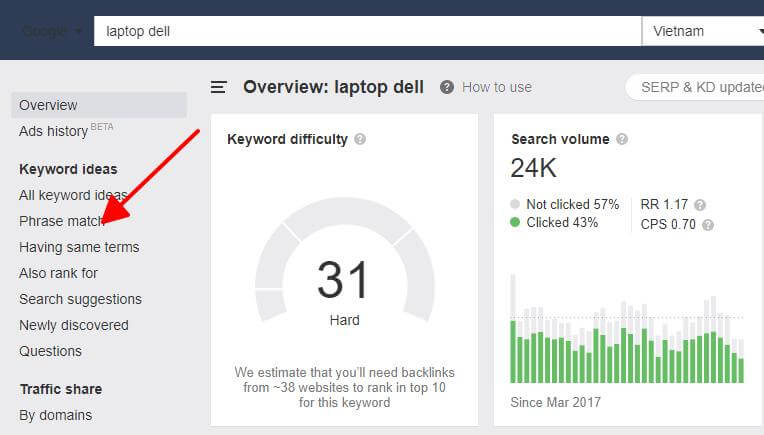Open By domains traffic share report
764x435 pixels.
(x=56, y=415)
